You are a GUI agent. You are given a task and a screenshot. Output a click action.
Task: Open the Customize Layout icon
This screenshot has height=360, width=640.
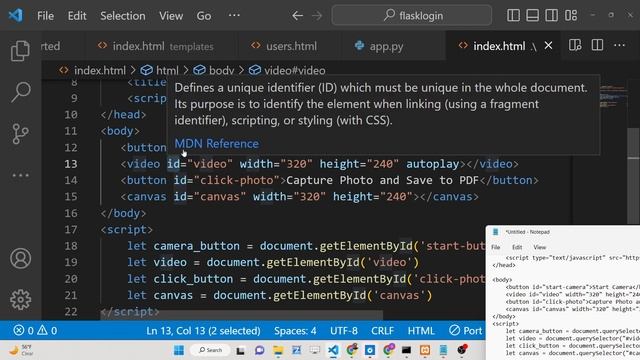point(571,16)
